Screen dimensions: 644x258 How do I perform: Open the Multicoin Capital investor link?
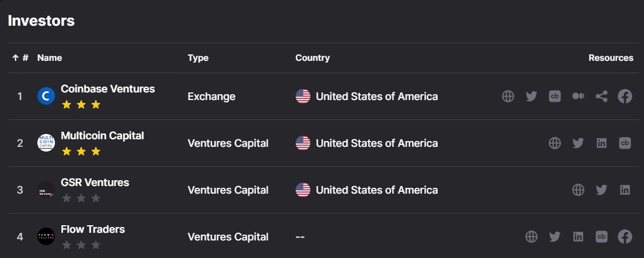(102, 136)
